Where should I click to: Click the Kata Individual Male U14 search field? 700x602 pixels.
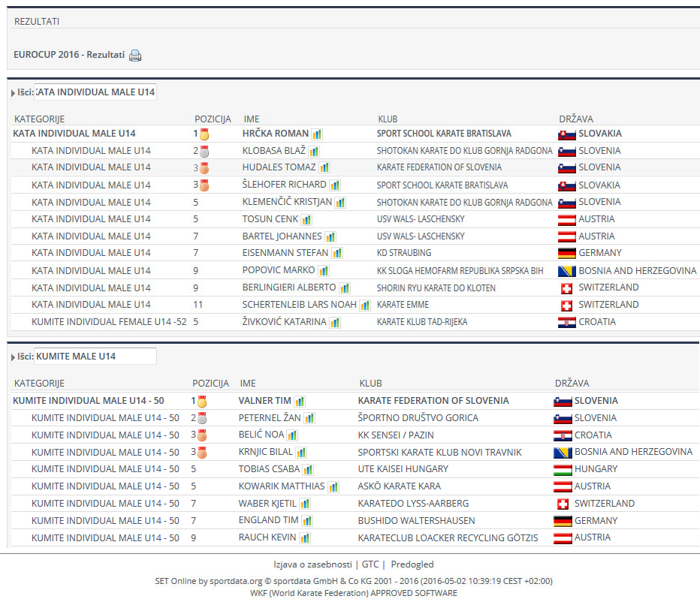pyautogui.click(x=95, y=92)
